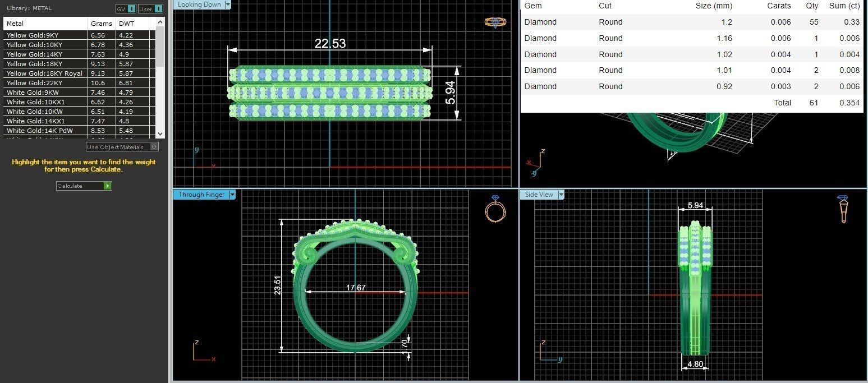Click the 0.92 size cell in gem table
Image resolution: width=868 pixels, height=383 pixels.
[724, 86]
